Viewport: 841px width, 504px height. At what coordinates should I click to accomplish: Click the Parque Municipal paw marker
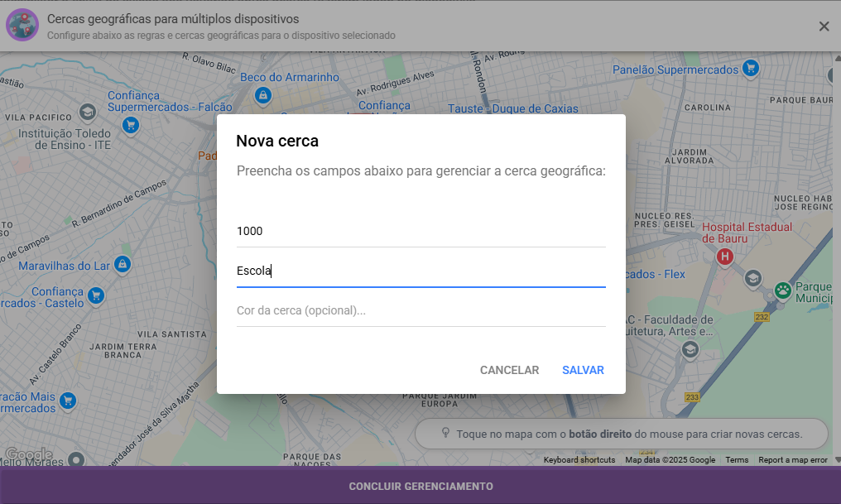pyautogui.click(x=782, y=290)
